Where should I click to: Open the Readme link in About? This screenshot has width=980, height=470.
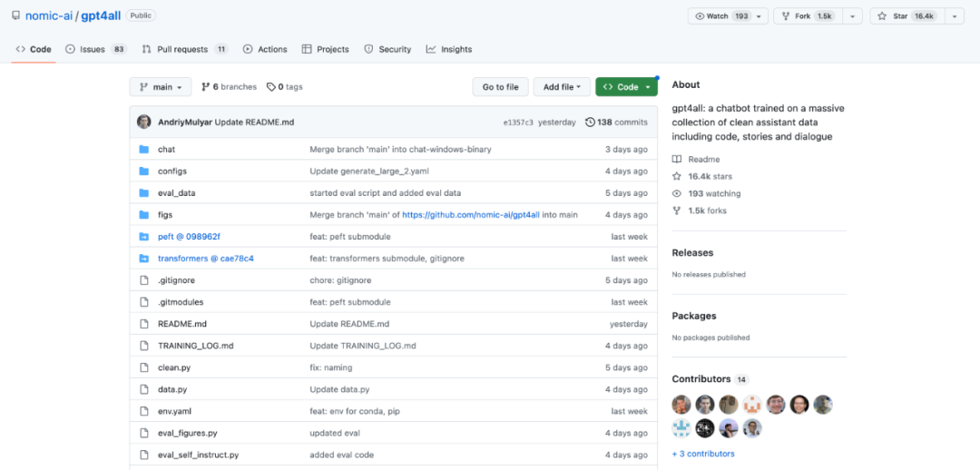pos(704,160)
